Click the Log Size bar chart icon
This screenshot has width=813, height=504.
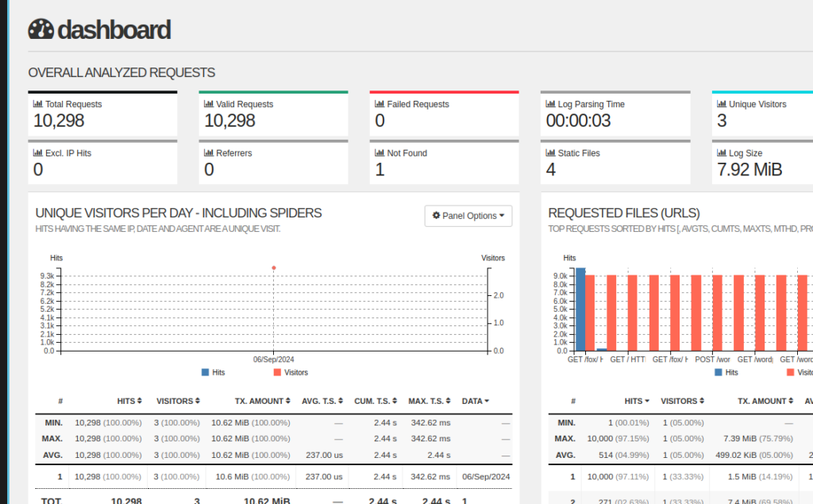tap(722, 153)
